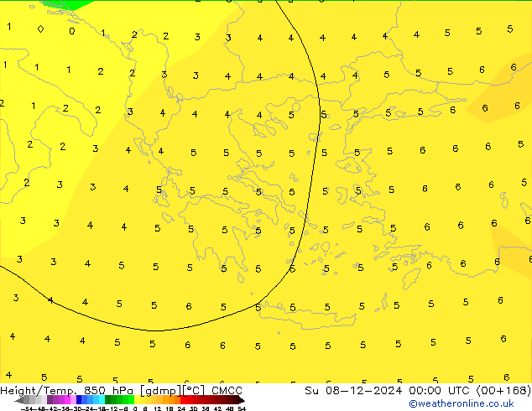532x411 pixels.
Task: Click the 54 label on the legend scale
Action: point(242,409)
